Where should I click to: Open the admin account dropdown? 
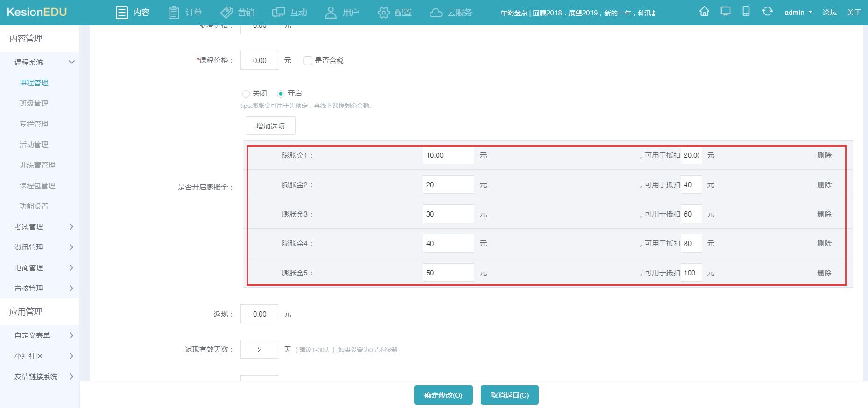[798, 13]
